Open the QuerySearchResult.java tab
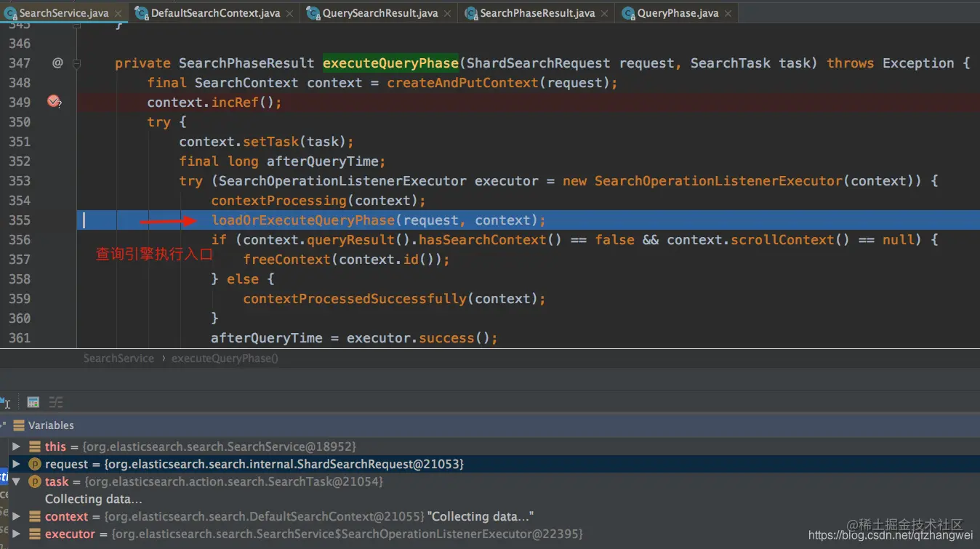980x549 pixels. click(x=380, y=13)
